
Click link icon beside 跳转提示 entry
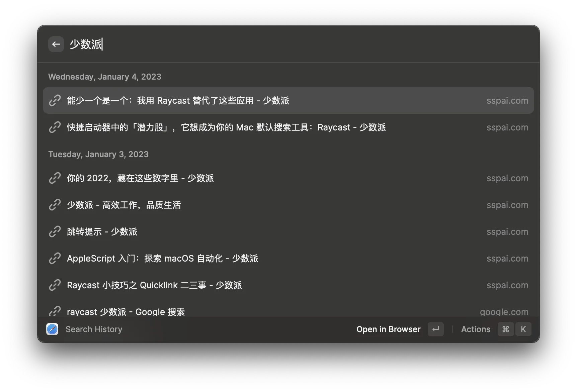(x=55, y=231)
